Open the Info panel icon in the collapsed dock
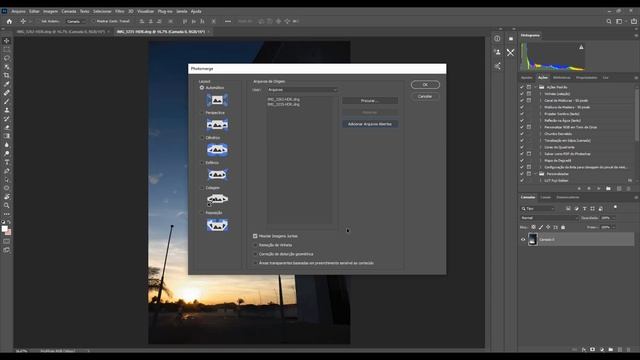This screenshot has width=640, height=360. click(x=497, y=38)
